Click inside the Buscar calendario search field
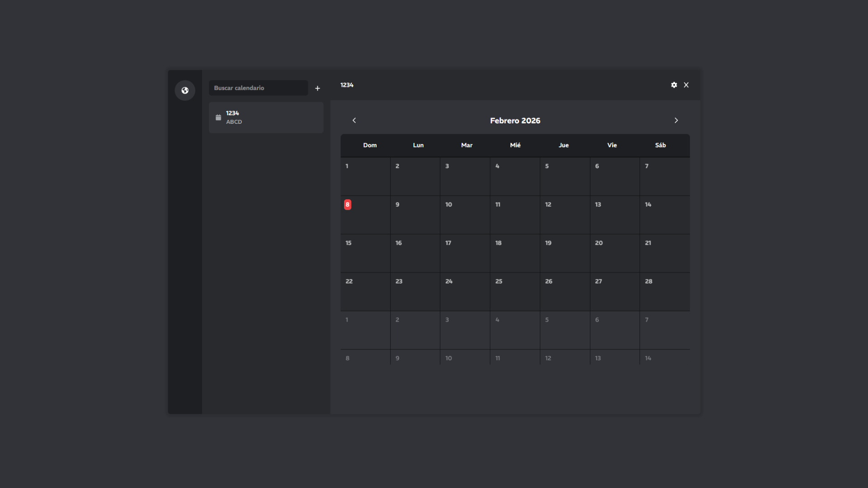The image size is (868, 488). 258,88
